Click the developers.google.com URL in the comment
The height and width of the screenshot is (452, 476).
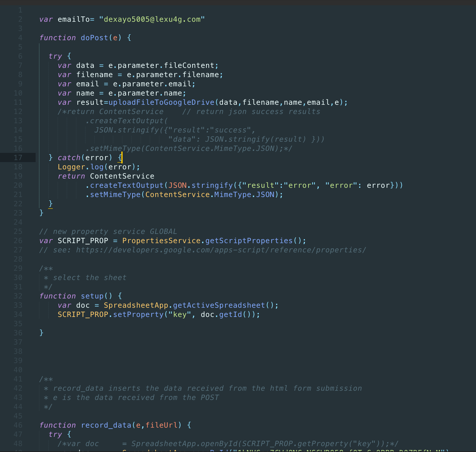pos(221,250)
